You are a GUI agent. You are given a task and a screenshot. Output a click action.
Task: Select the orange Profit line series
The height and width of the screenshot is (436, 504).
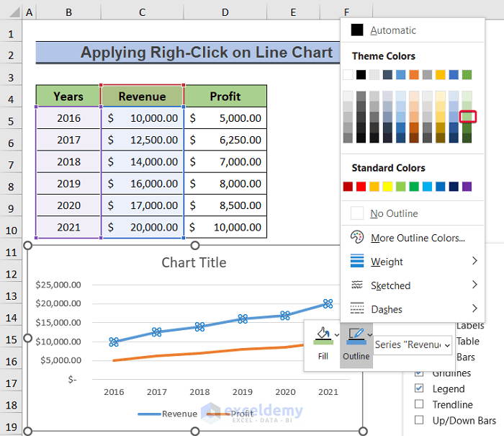point(209,352)
